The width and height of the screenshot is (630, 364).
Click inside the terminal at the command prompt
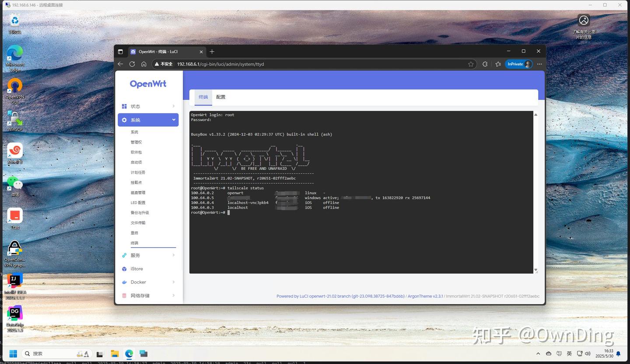pos(228,213)
